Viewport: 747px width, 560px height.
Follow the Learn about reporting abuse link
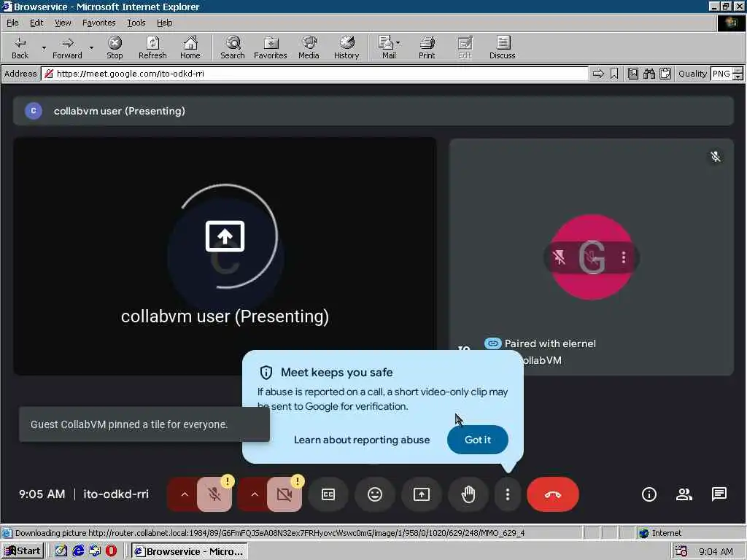pos(362,440)
